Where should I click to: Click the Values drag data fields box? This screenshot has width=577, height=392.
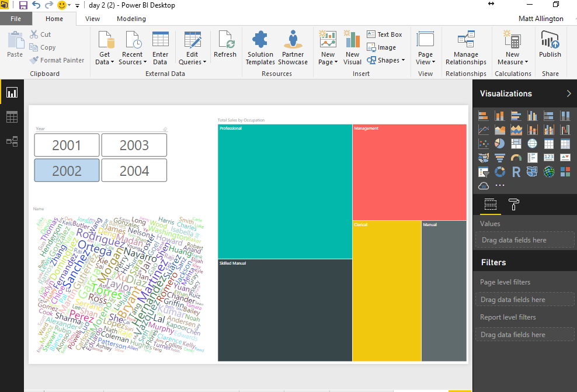pos(525,240)
